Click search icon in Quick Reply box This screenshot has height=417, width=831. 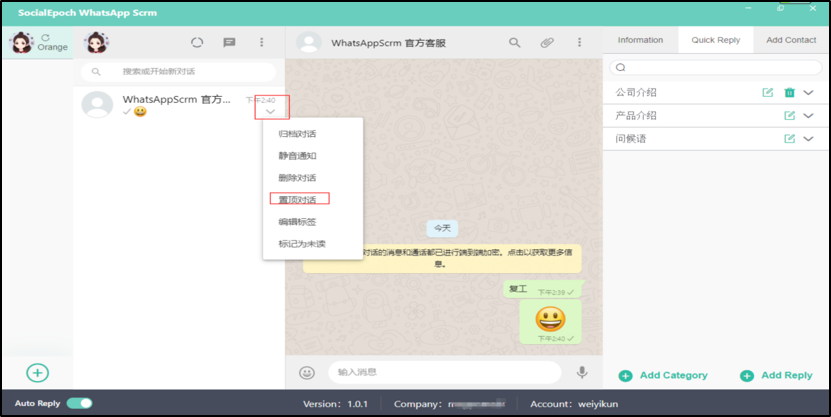[621, 67]
